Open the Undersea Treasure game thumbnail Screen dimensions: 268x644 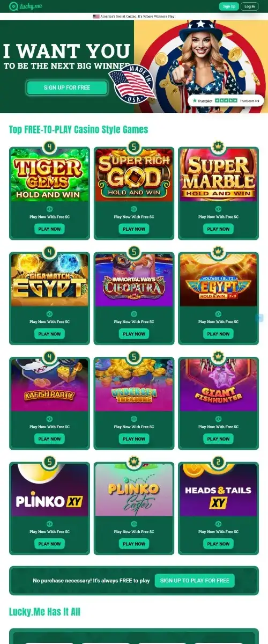[134, 385]
